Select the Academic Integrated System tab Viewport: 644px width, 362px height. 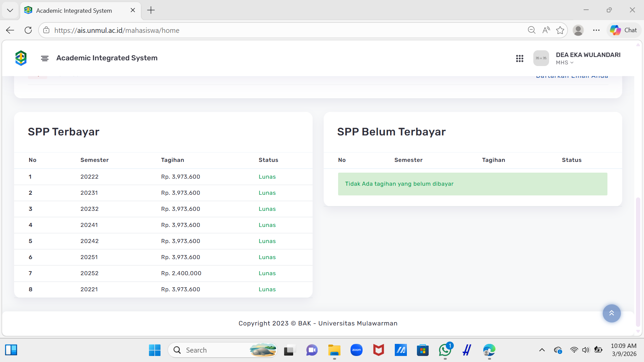pos(74,10)
